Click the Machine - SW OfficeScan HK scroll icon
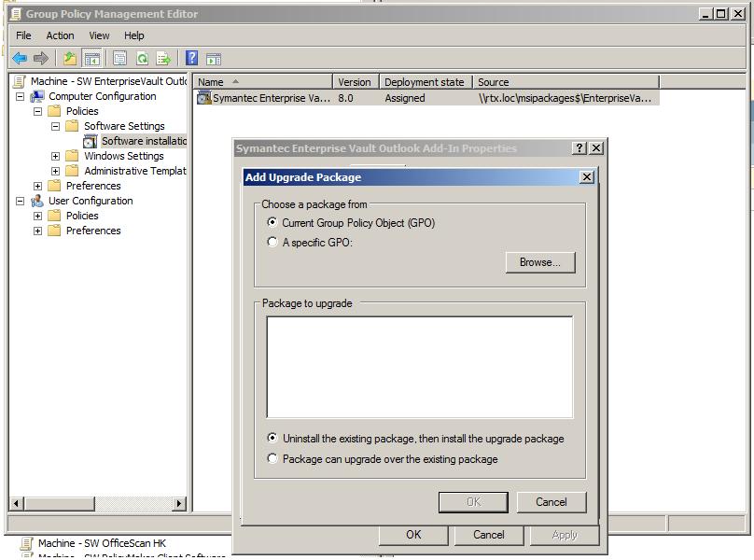Screen dimensions: 754x560 [27, 543]
